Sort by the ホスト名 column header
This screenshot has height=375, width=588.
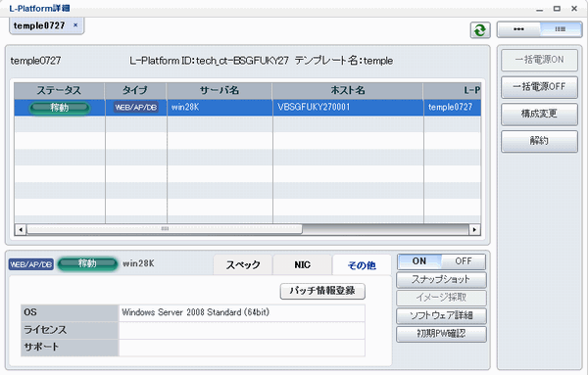(348, 90)
